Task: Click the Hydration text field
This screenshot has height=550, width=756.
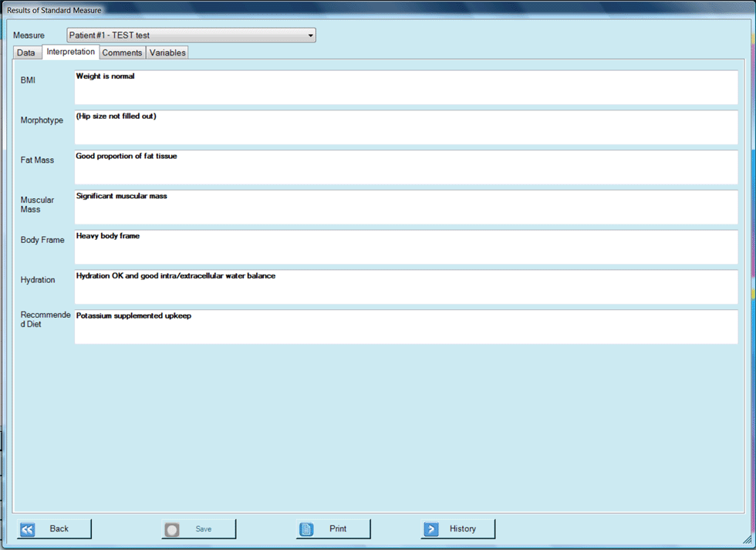Action: pos(406,287)
